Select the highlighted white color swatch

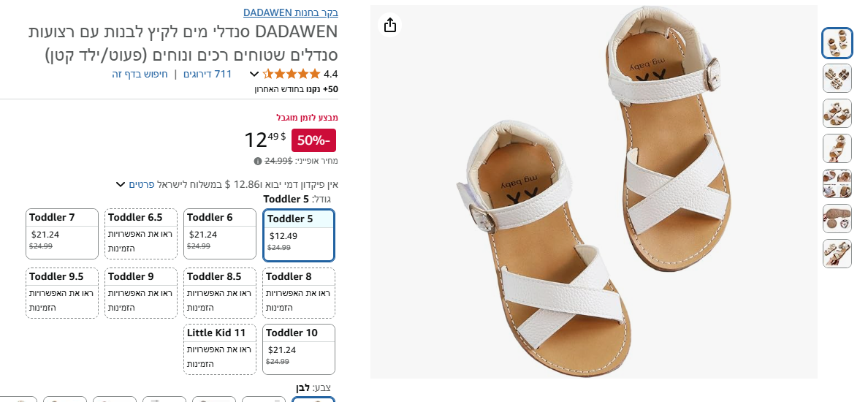coord(313,399)
